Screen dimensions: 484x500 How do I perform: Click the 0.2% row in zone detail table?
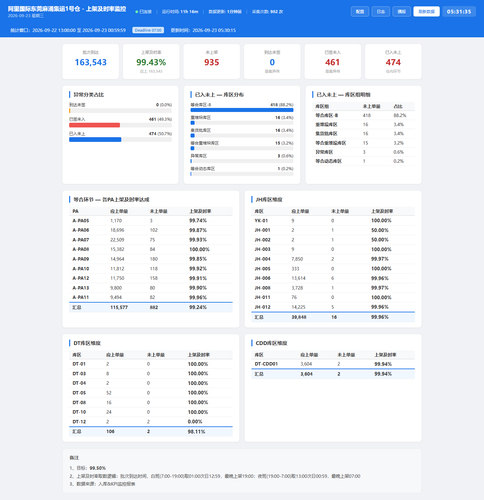(x=363, y=161)
